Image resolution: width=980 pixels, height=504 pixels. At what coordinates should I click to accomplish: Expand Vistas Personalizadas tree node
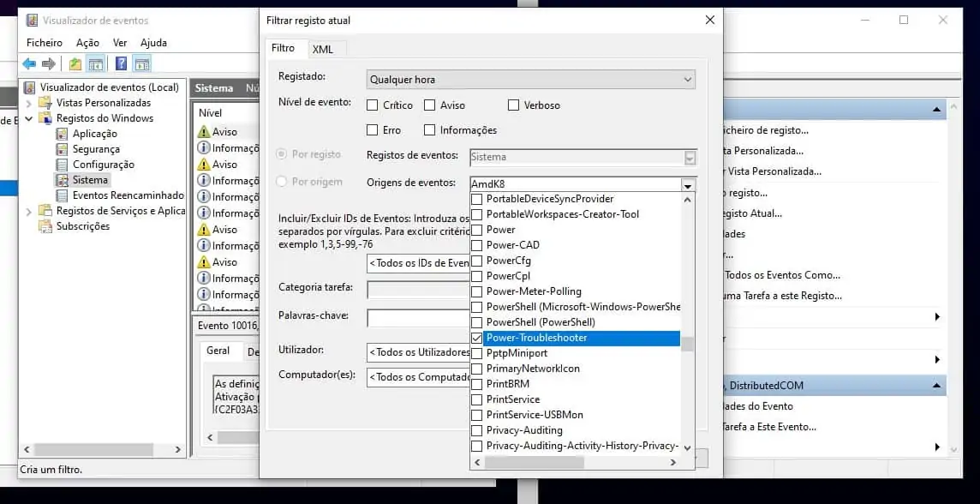point(28,103)
